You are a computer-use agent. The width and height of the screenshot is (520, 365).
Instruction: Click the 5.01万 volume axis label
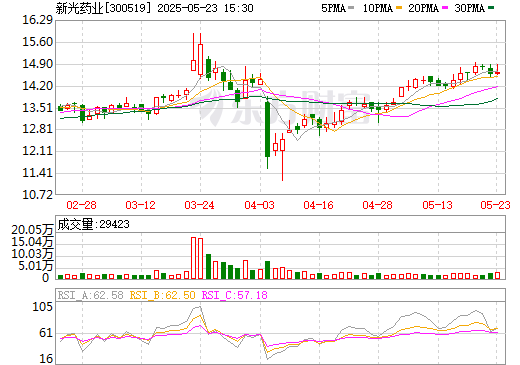tap(36, 266)
